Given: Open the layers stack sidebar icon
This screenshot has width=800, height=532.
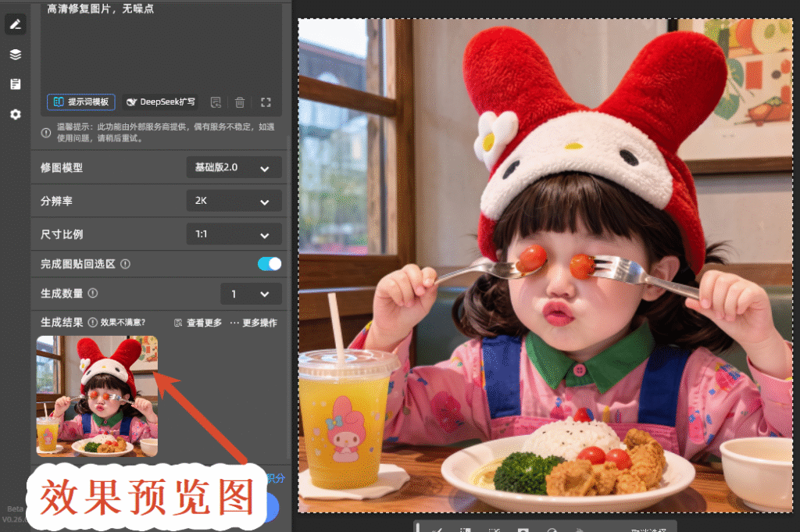Looking at the screenshot, I should 16,54.
